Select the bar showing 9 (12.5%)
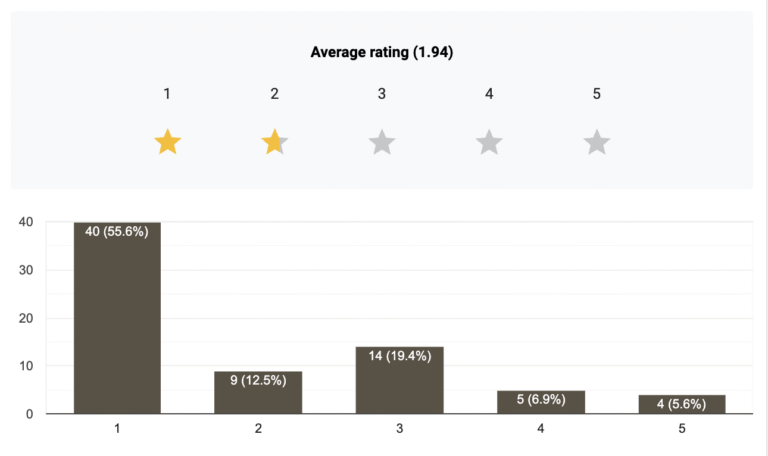 point(258,393)
